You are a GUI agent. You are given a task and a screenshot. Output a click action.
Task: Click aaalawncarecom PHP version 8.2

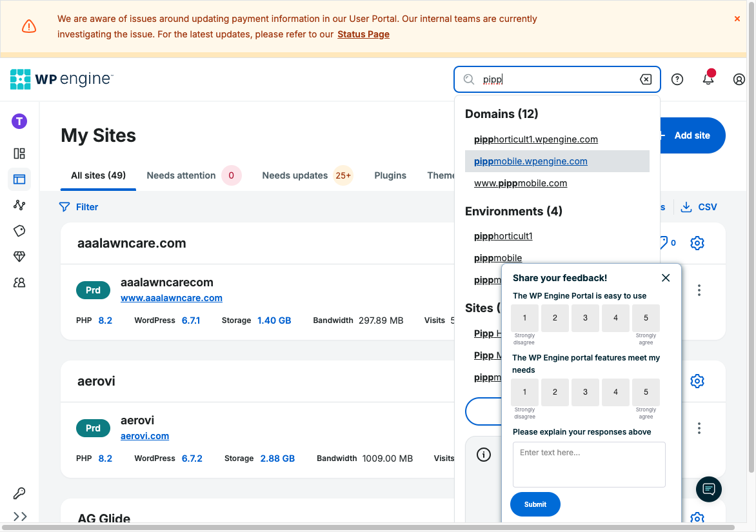[105, 320]
